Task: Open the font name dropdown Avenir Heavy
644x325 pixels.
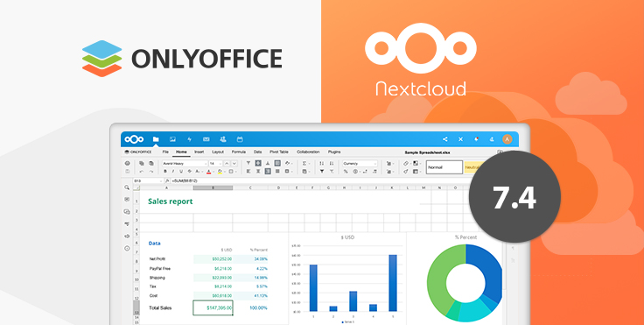Action: pos(185,163)
